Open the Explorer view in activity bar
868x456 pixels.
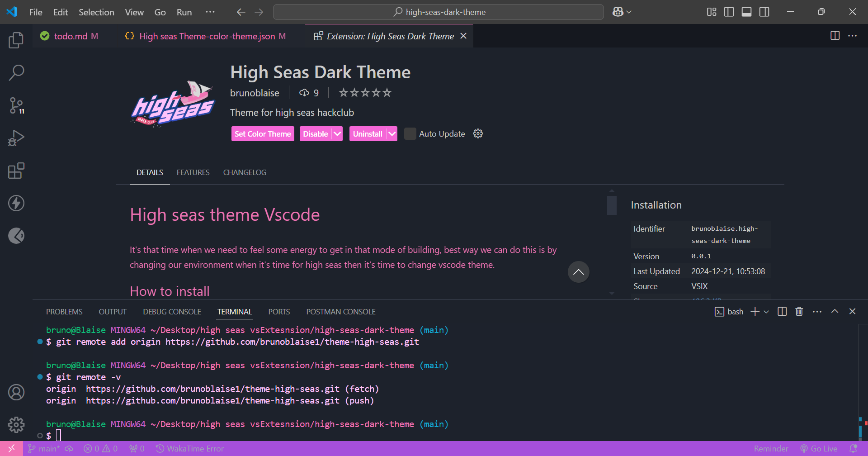16,40
